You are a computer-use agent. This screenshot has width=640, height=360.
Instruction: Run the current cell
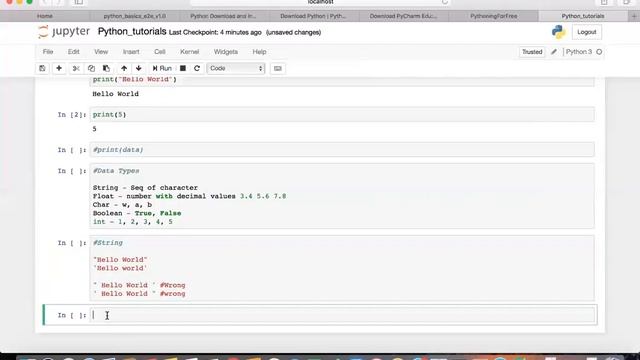click(162, 68)
